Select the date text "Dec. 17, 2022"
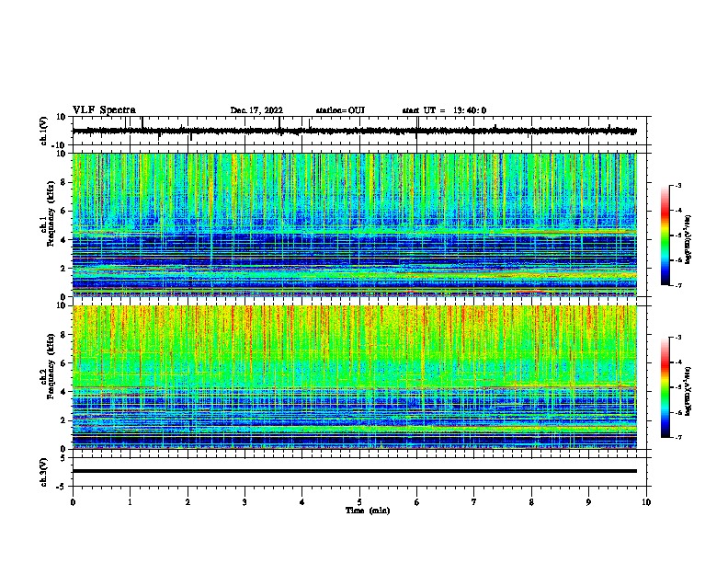This screenshot has height=563, width=728. click(256, 110)
